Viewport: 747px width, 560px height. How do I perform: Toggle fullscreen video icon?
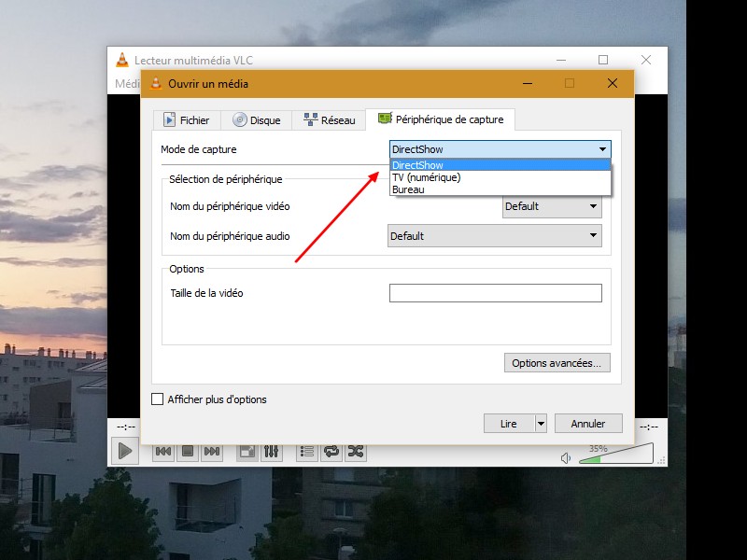click(x=247, y=452)
